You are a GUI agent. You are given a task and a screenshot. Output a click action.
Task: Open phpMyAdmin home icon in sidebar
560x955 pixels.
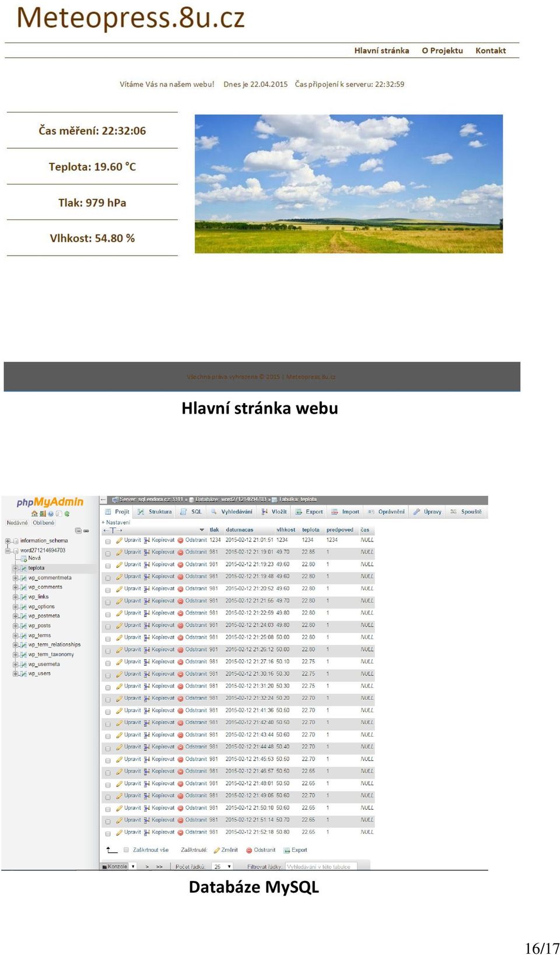35,513
